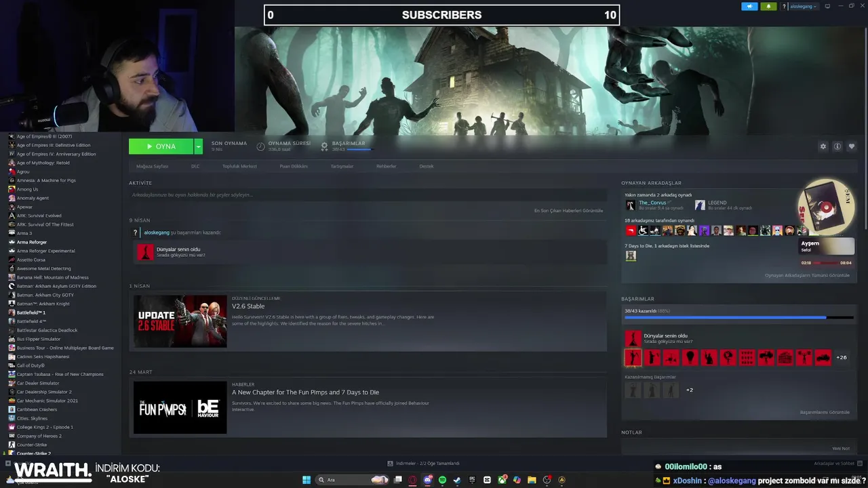The image size is (868, 488).
Task: Click the wheelchair symbol friend avatar
Action: tap(643, 230)
